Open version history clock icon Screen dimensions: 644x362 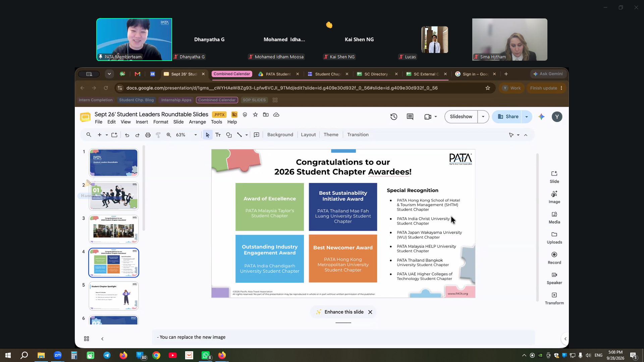pos(394,117)
